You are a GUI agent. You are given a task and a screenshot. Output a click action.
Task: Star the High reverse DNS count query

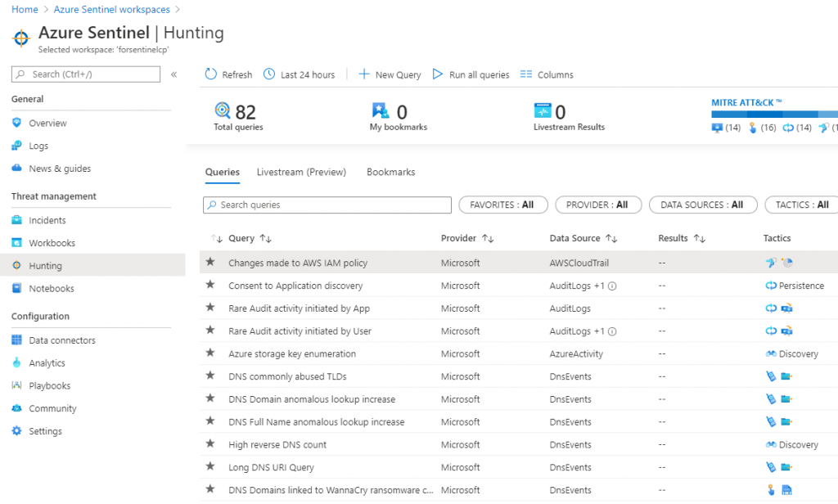click(210, 443)
